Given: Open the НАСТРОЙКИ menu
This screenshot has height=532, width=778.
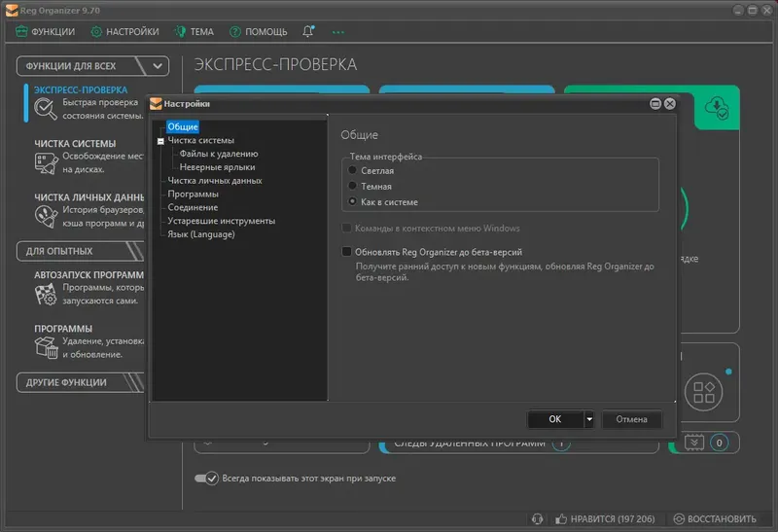Looking at the screenshot, I should coord(125,32).
